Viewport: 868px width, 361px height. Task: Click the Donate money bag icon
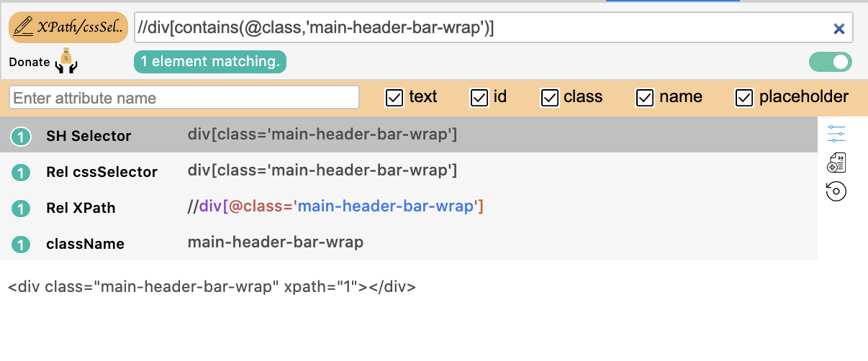[x=66, y=61]
